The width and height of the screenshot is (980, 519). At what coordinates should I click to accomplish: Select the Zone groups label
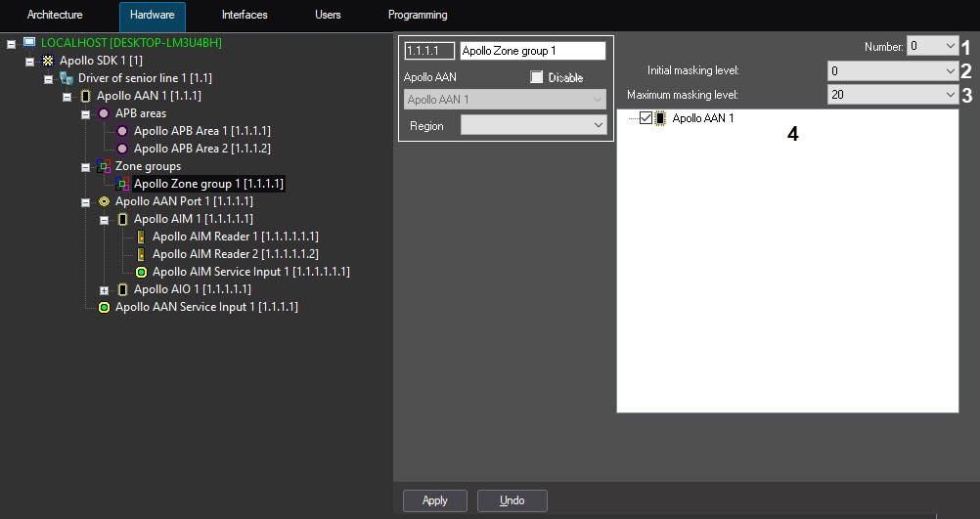click(x=148, y=166)
